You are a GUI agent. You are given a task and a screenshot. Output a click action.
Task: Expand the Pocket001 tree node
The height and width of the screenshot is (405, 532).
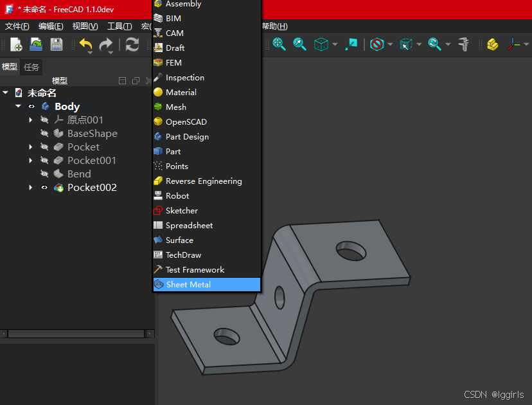(x=31, y=160)
